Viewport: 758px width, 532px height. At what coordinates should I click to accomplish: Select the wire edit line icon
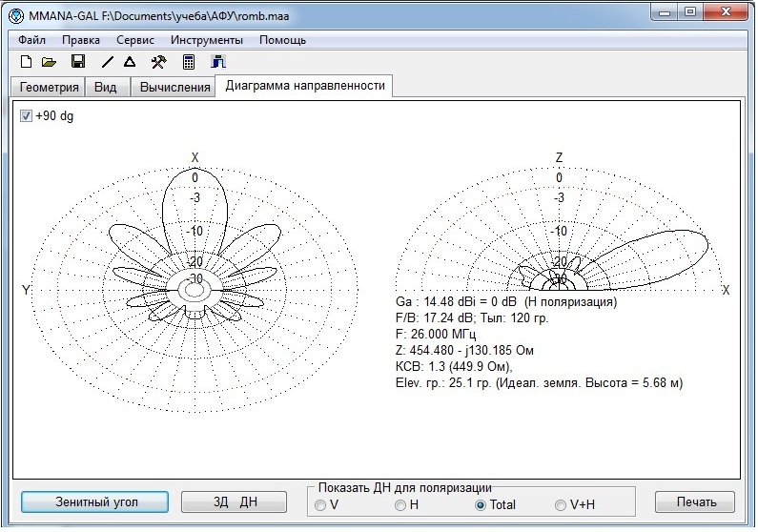[108, 62]
